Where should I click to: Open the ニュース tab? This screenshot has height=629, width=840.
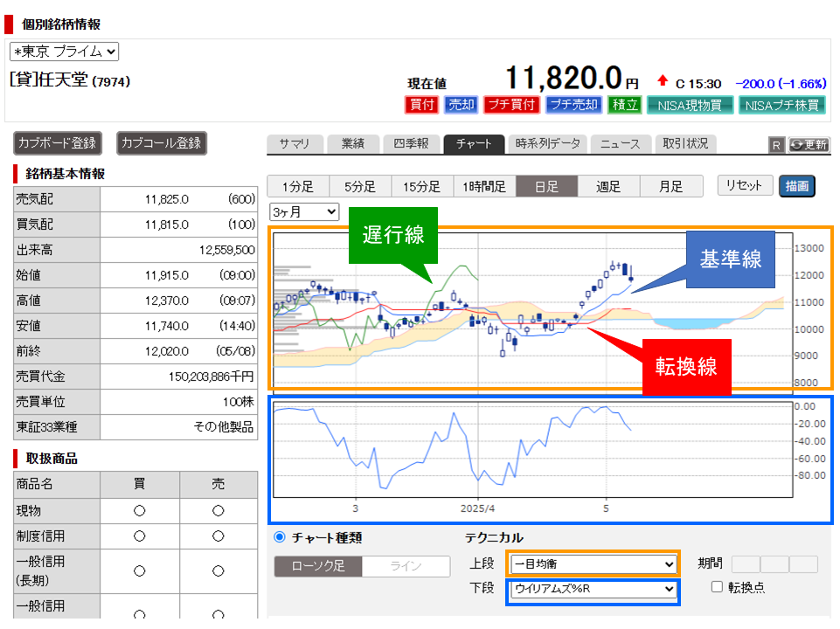pos(621,143)
